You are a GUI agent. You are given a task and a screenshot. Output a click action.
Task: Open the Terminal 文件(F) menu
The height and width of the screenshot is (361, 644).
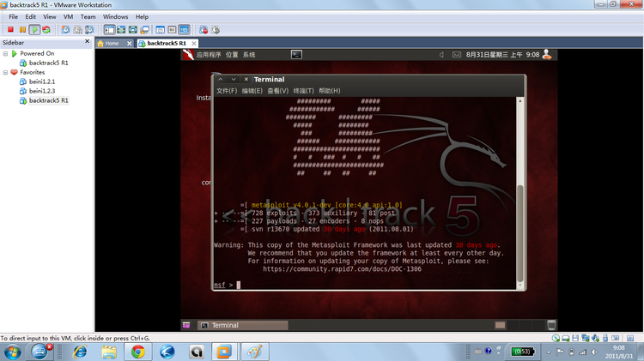click(x=227, y=91)
